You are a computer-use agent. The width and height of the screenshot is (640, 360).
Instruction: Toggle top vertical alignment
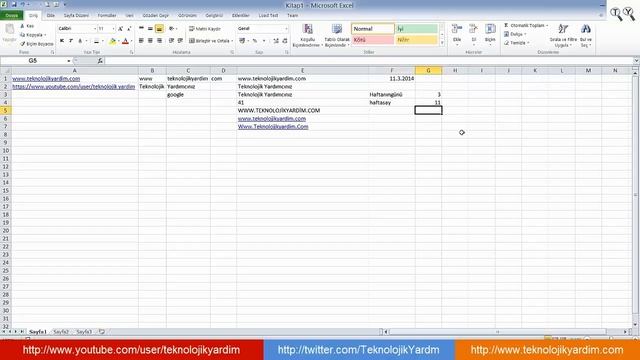[141, 29]
